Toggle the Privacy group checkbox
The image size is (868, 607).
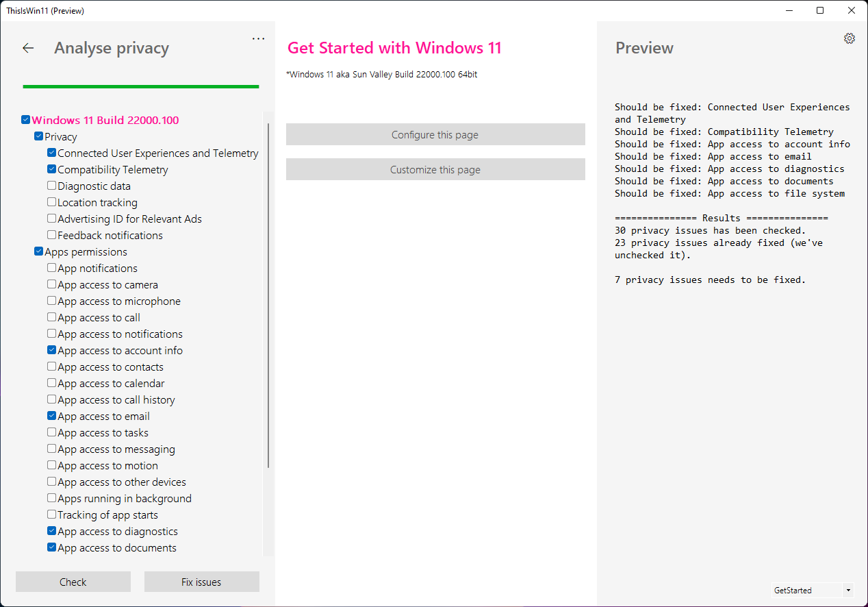pyautogui.click(x=39, y=136)
